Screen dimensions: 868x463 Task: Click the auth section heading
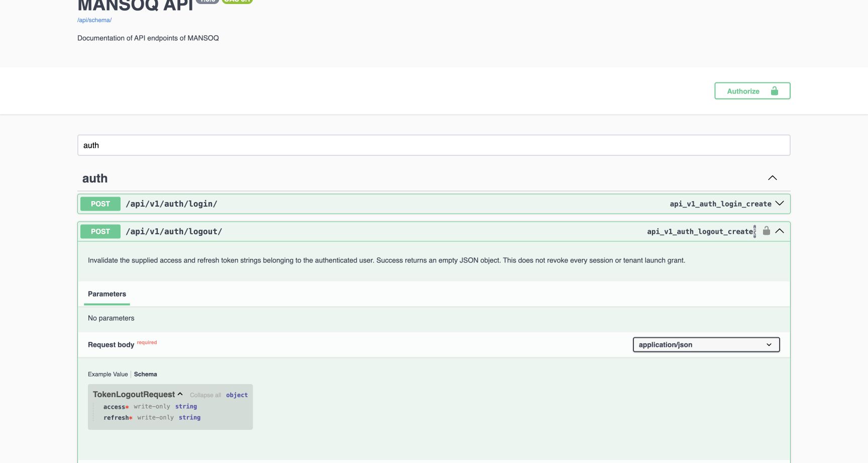pos(95,178)
